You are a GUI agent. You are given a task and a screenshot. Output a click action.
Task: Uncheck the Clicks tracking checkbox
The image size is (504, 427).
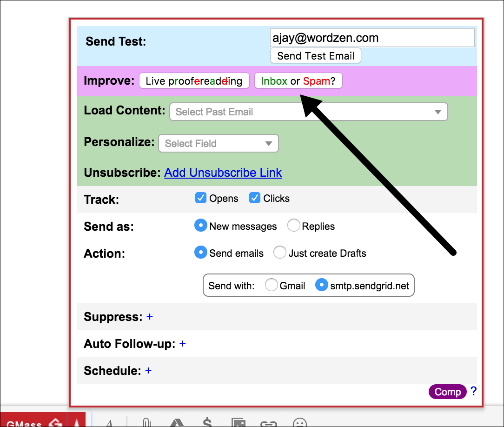click(x=255, y=198)
